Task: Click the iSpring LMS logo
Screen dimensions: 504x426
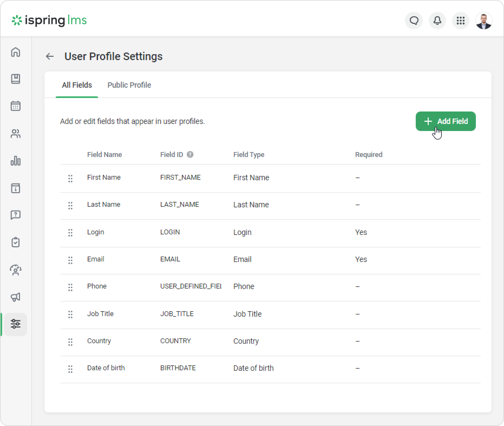Action: [49, 21]
